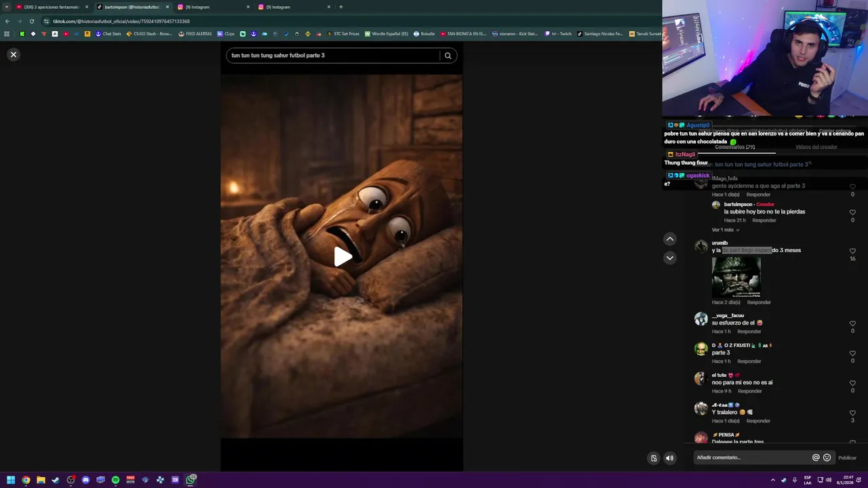Open Spotify from the taskbar

pyautogui.click(x=115, y=480)
